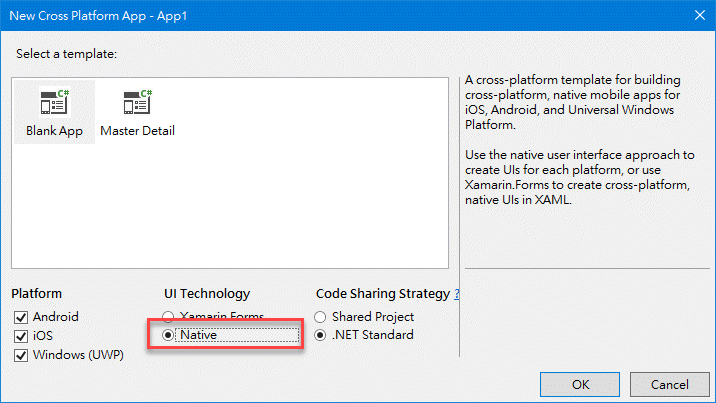Screen dimensions: 716x403
Task: Click the Master Detail label
Action: 137,131
